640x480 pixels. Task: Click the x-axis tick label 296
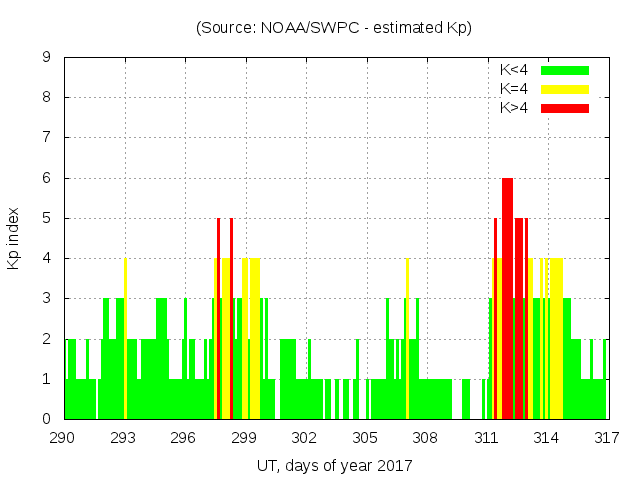point(183,437)
